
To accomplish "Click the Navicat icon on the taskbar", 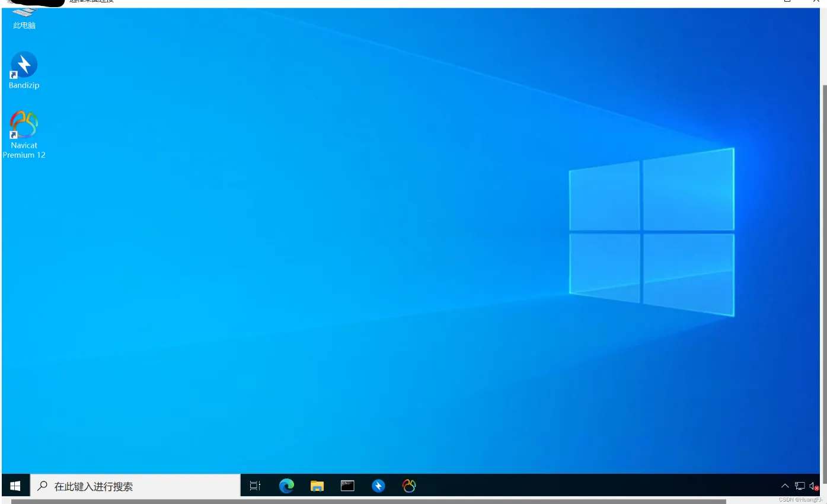I will click(409, 486).
